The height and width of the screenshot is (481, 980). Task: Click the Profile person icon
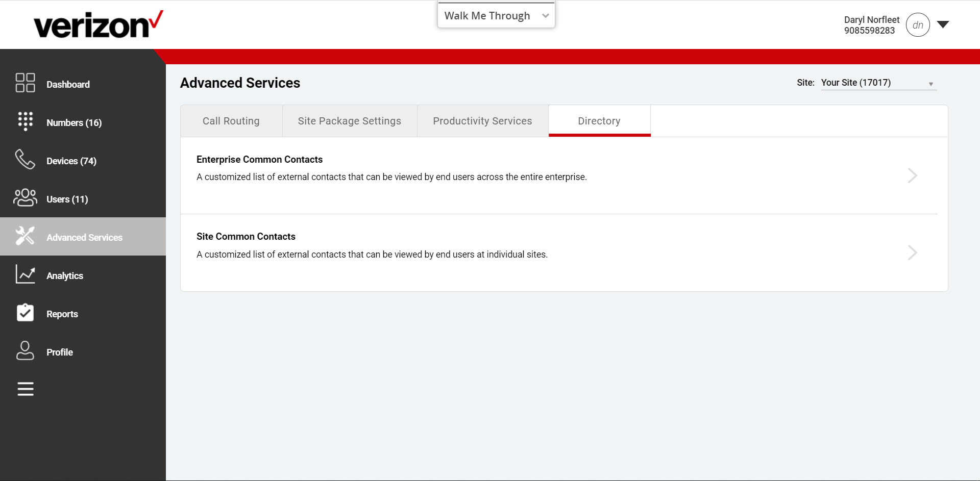pyautogui.click(x=25, y=350)
